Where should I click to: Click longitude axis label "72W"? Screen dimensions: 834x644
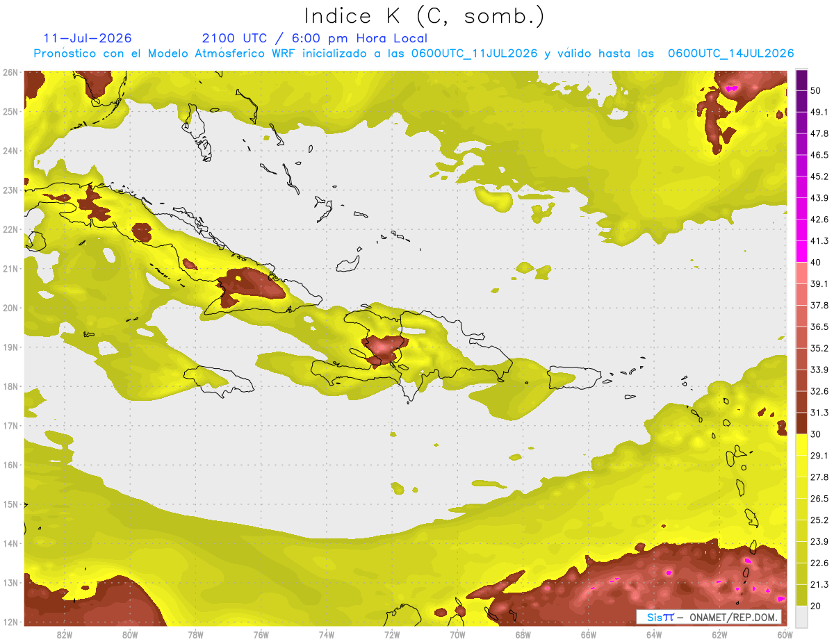(392, 634)
